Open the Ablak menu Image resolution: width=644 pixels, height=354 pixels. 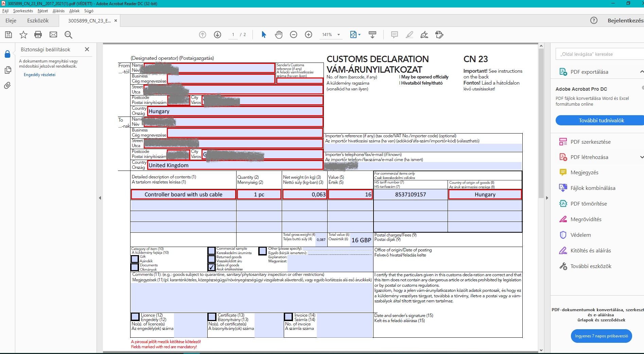74,11
